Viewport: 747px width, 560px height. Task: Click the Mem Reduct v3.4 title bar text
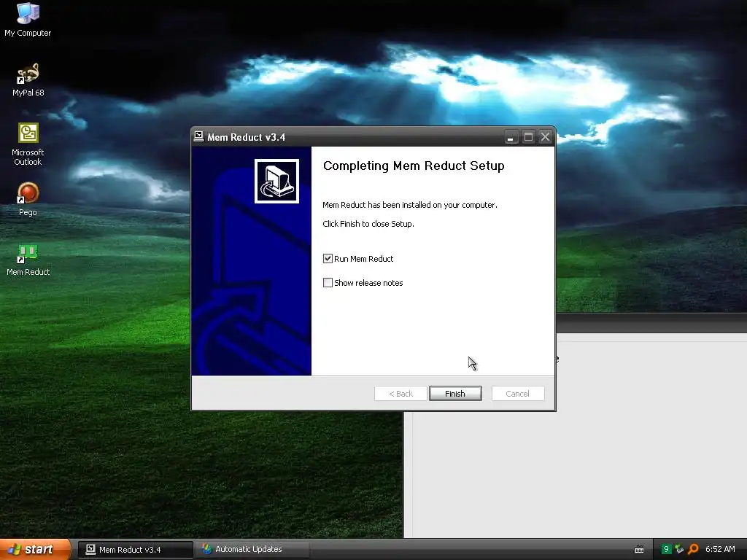tap(247, 137)
